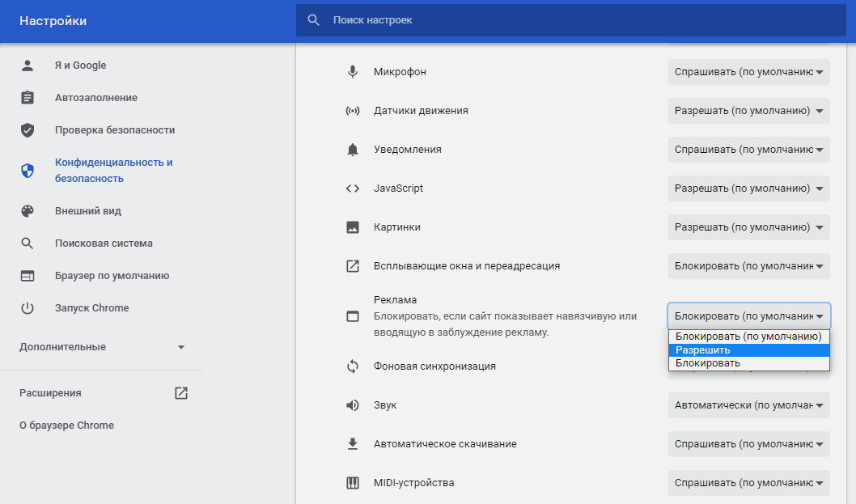Click the Настройки page title
The width and height of the screenshot is (856, 504).
[x=53, y=21]
